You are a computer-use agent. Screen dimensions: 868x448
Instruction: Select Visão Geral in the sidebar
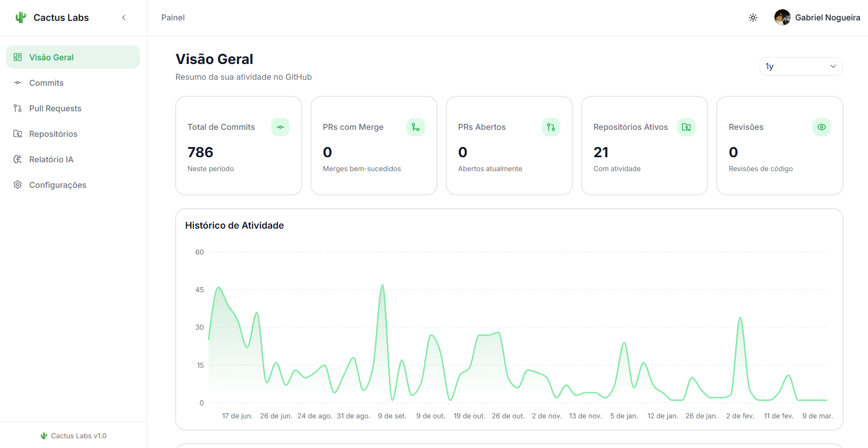(51, 57)
